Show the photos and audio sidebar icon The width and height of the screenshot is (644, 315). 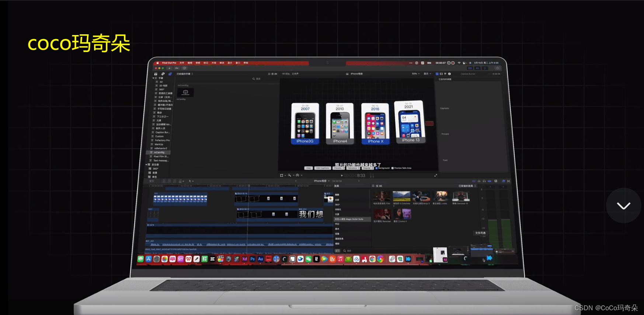[x=163, y=74]
